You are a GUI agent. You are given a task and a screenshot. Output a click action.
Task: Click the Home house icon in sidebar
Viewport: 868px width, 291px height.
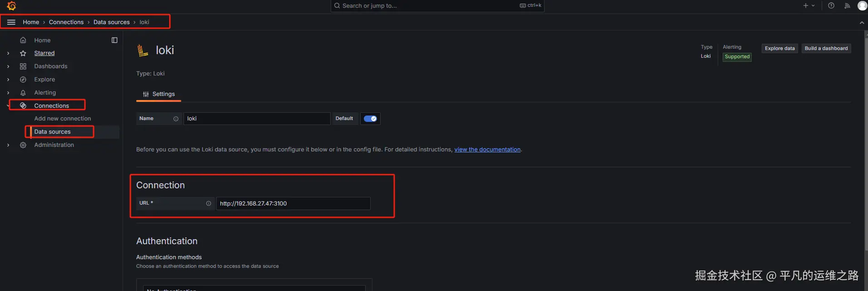(23, 40)
